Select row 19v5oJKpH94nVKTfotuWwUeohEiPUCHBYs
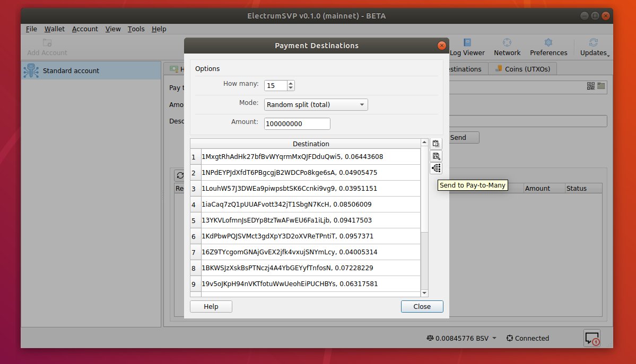The image size is (636, 364). pos(311,284)
